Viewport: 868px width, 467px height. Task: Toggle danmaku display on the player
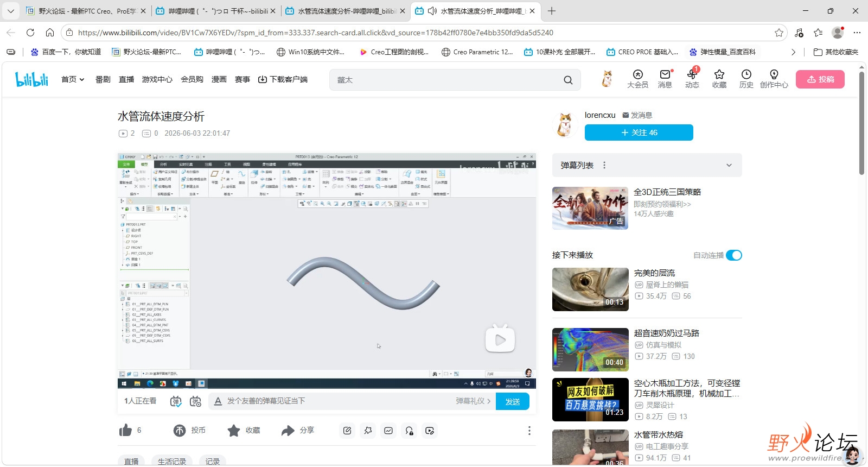point(176,401)
